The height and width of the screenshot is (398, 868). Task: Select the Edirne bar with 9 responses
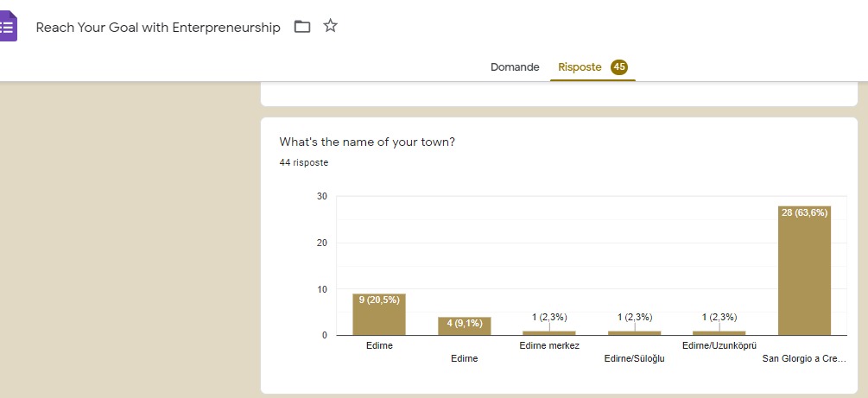[379, 314]
